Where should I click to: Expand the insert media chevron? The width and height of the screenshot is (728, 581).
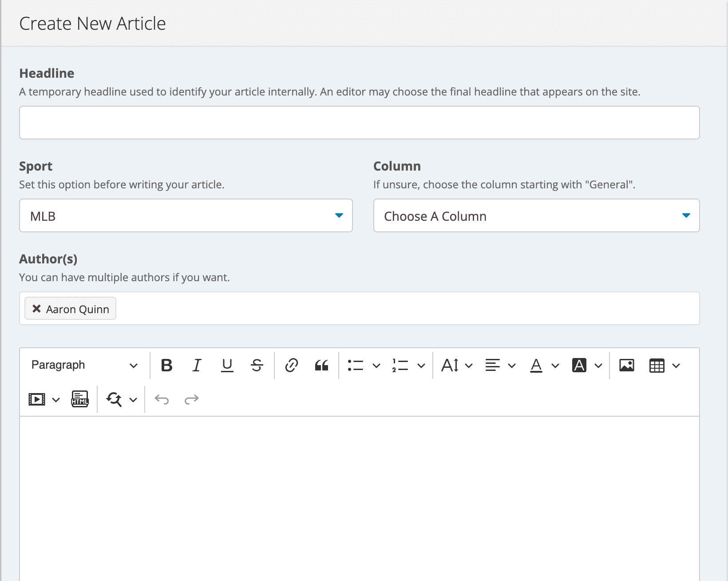pos(56,399)
